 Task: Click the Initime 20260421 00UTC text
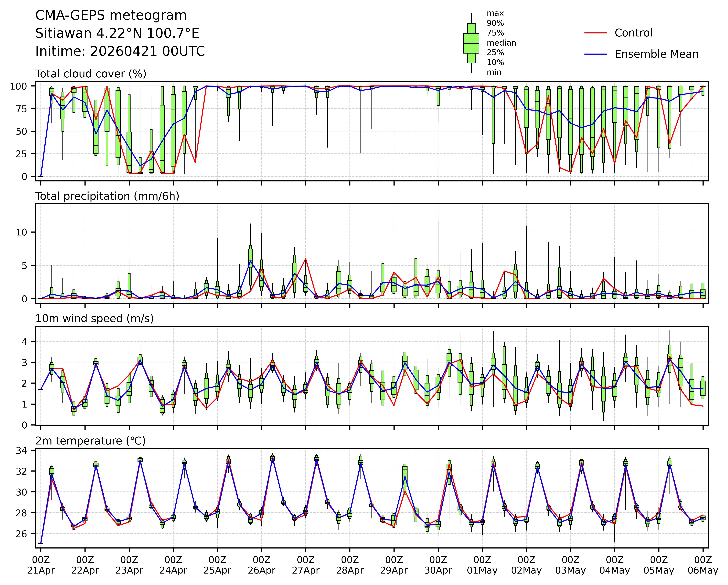tap(120, 51)
